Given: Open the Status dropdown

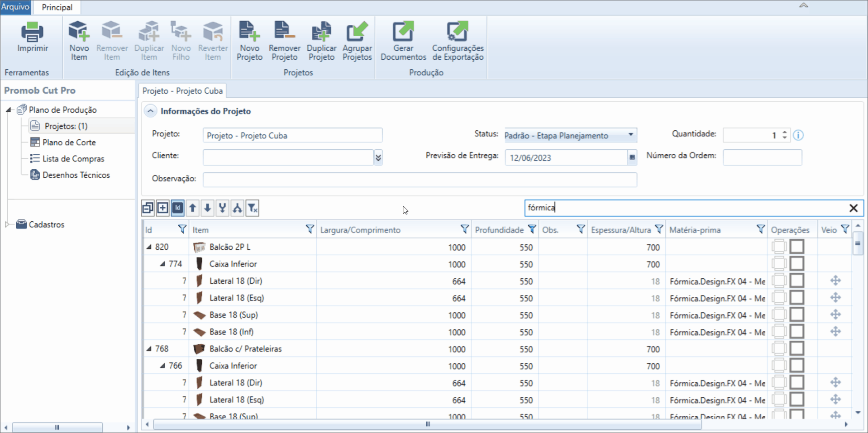Looking at the screenshot, I should [630, 135].
